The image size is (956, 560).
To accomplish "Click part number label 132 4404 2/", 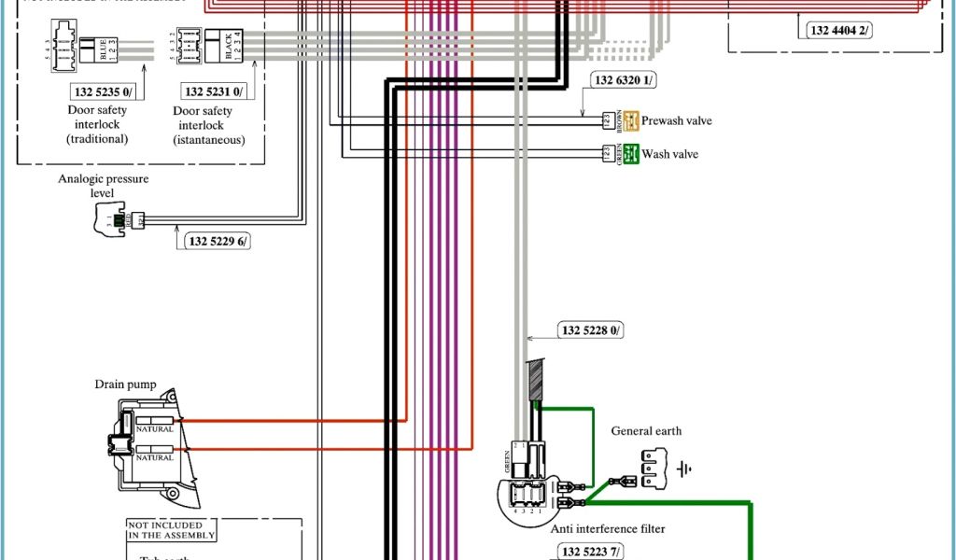I will pyautogui.click(x=840, y=30).
